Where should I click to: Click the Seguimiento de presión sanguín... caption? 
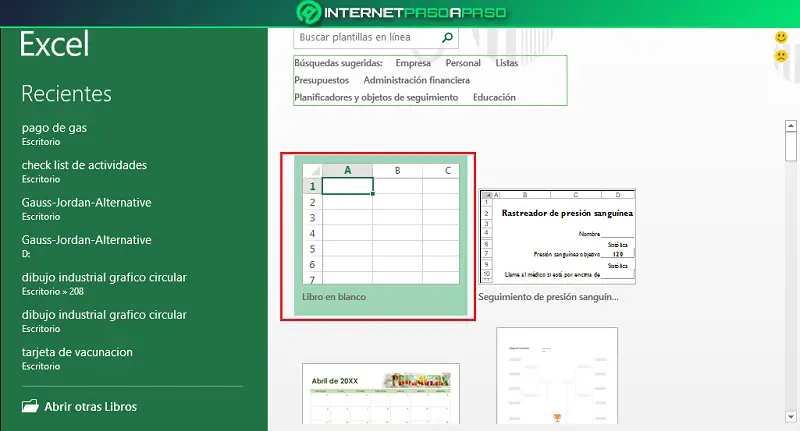coord(548,297)
